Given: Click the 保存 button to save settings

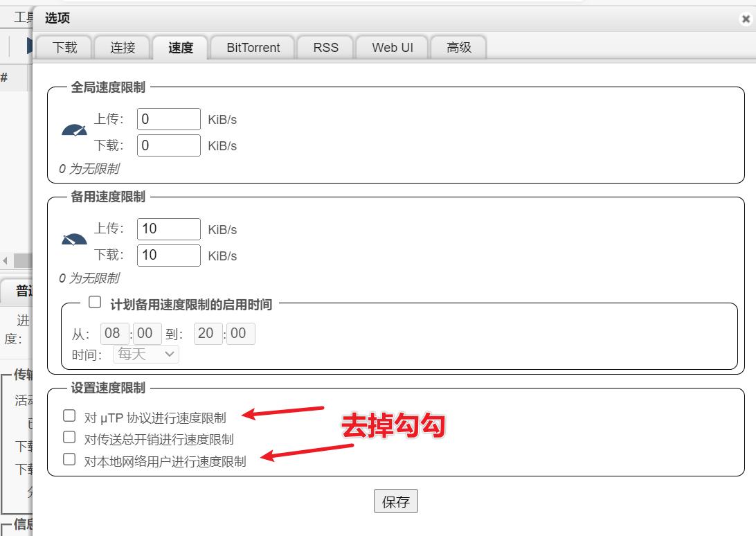Looking at the screenshot, I should pyautogui.click(x=395, y=501).
